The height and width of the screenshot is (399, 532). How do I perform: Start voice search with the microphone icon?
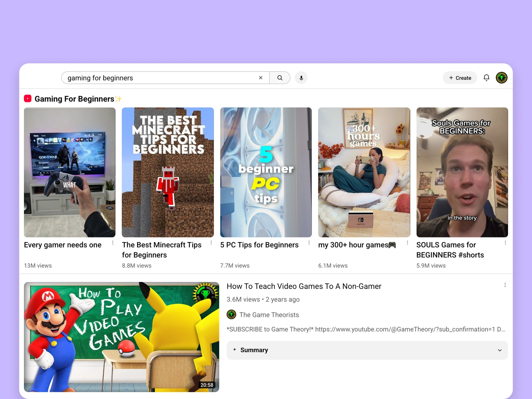(301, 78)
